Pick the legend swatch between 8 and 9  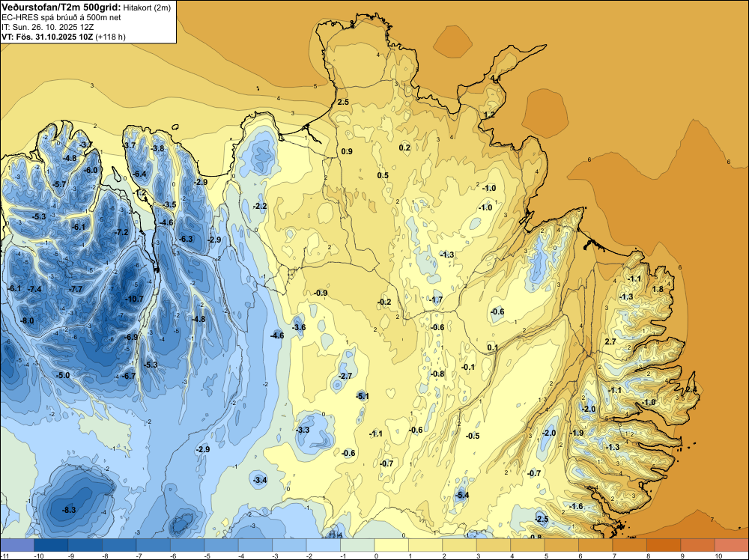664,545
